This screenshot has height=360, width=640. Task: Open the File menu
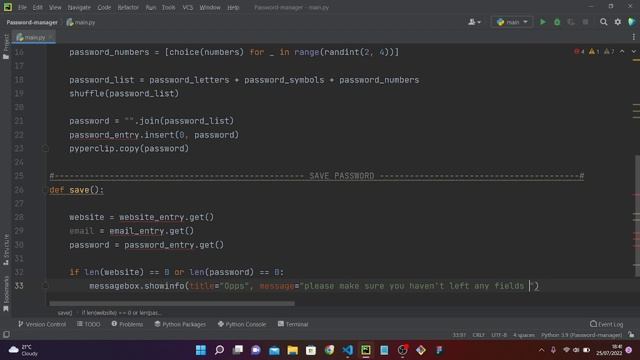(22, 7)
